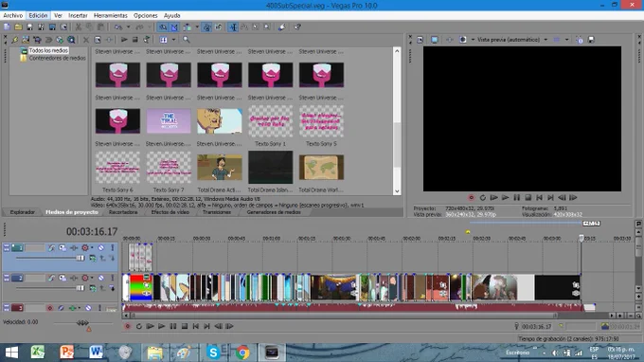Toggle automatic crossfades toolbar button
The height and width of the screenshot is (362, 644).
pos(174,27)
